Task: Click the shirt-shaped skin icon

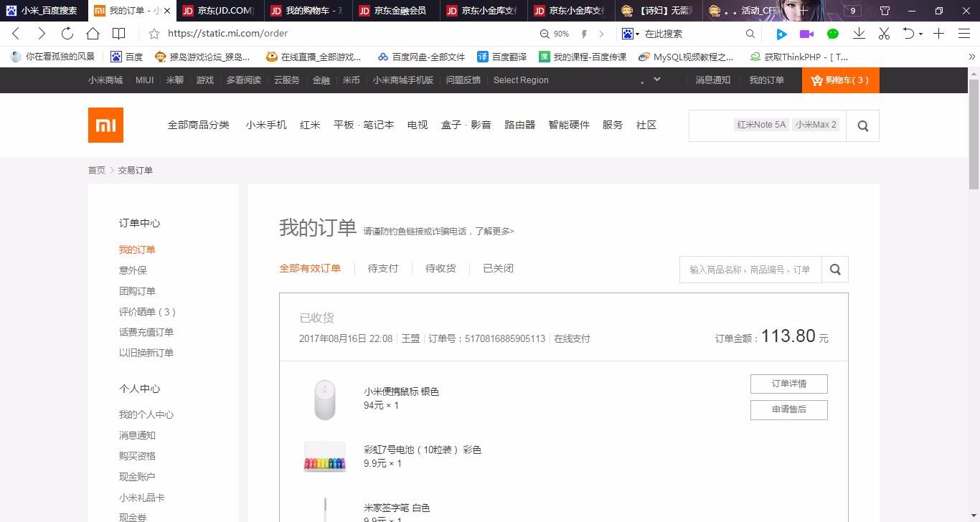Action: click(x=885, y=11)
